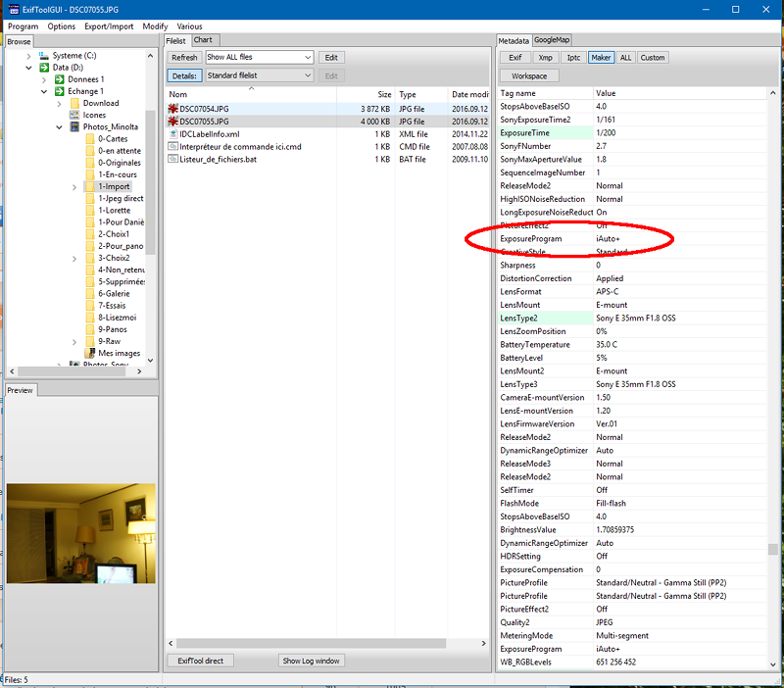Expand the Donnees 1 tree node

[x=44, y=80]
